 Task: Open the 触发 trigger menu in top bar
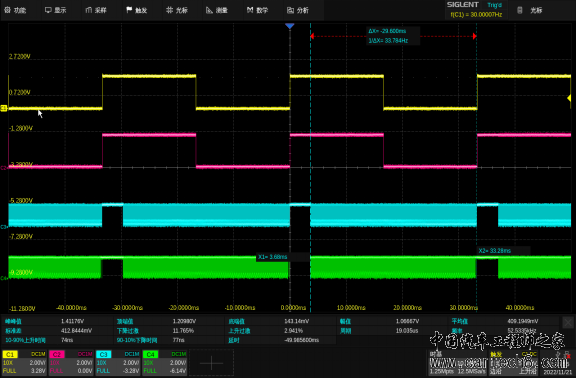click(x=137, y=10)
